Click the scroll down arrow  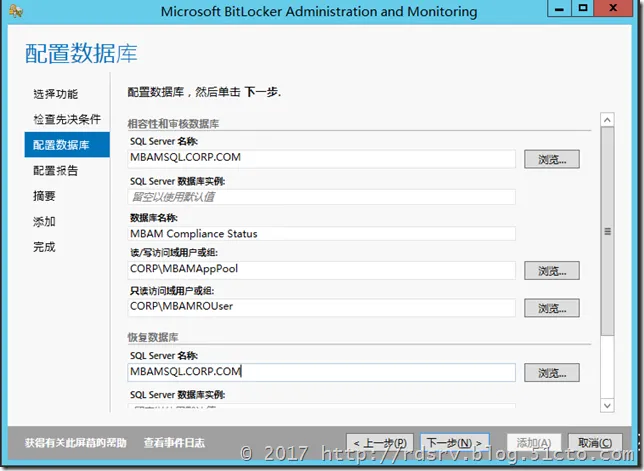pos(607,406)
